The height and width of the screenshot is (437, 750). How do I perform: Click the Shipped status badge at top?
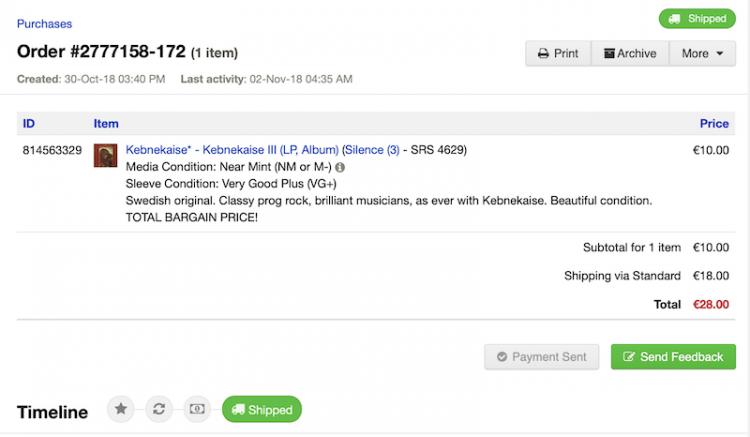[x=697, y=19]
